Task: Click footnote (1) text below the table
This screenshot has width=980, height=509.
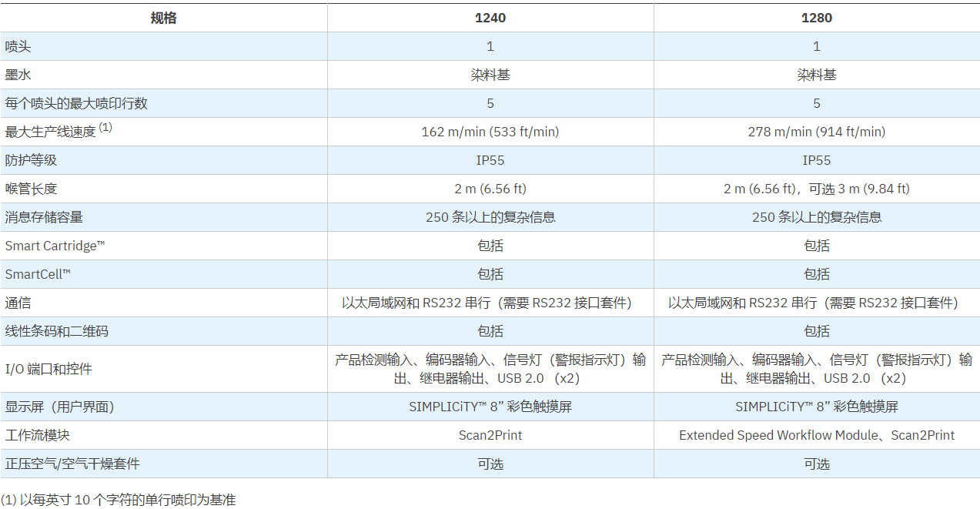Action: coord(118,500)
